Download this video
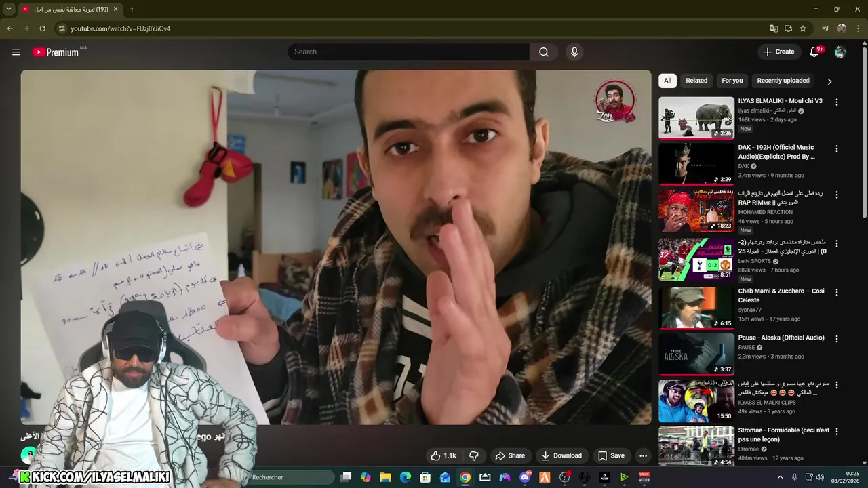 (x=561, y=455)
